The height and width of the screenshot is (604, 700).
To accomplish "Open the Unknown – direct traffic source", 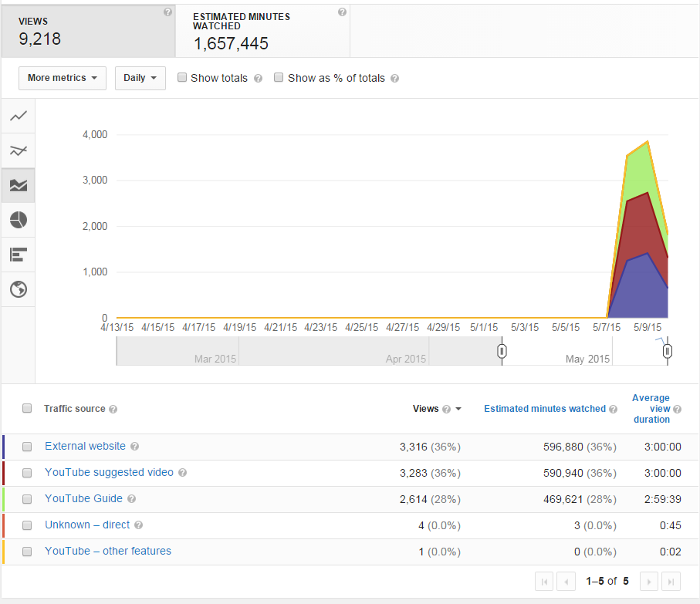I will click(87, 525).
